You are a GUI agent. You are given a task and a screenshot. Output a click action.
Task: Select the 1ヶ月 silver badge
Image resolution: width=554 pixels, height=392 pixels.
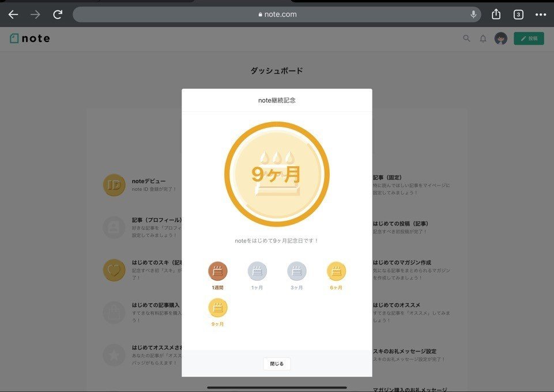(257, 271)
